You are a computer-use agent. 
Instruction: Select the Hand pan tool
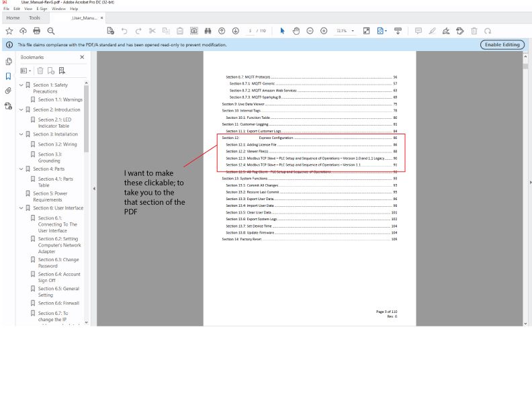(296, 31)
